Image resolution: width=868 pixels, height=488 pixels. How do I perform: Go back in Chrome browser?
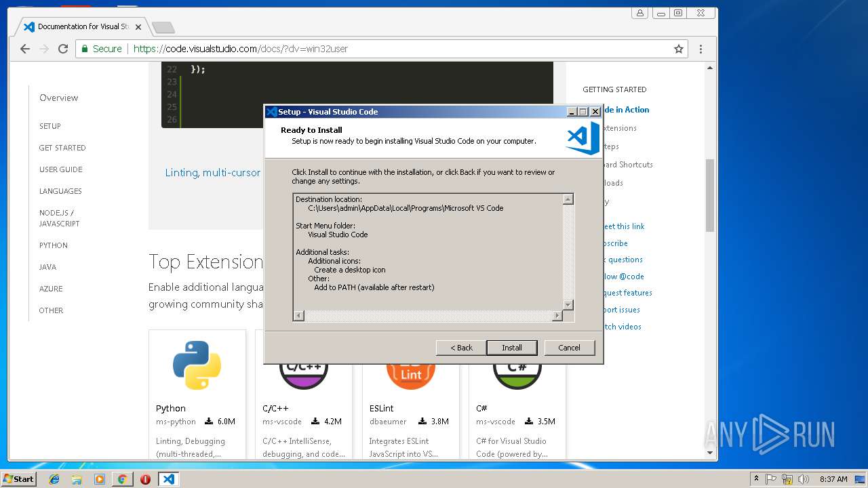[x=25, y=49]
